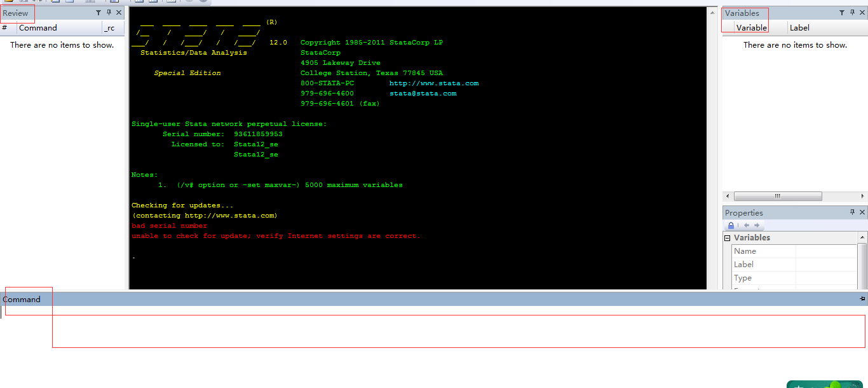
Task: Click the 'unable to check for update' message
Action: click(x=276, y=236)
